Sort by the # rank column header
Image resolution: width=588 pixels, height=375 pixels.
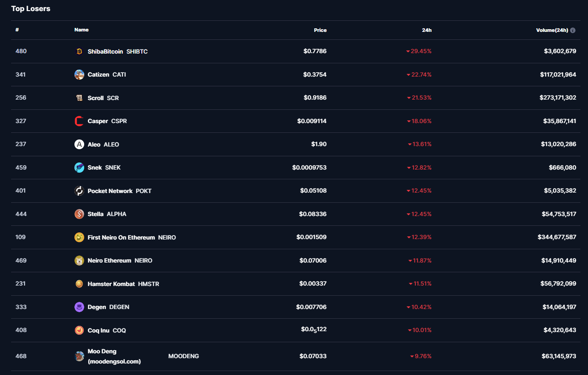pos(17,30)
